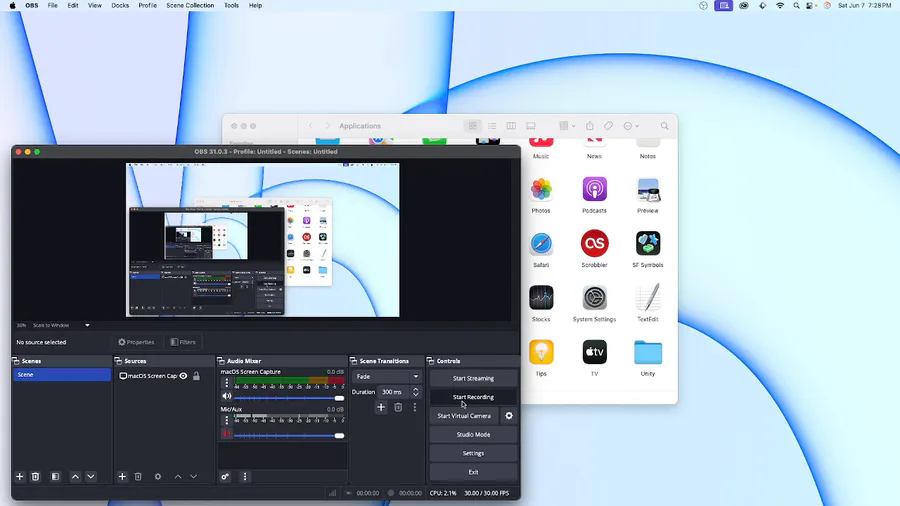Open the Audio Mixer footer three-dot menu

(245, 477)
